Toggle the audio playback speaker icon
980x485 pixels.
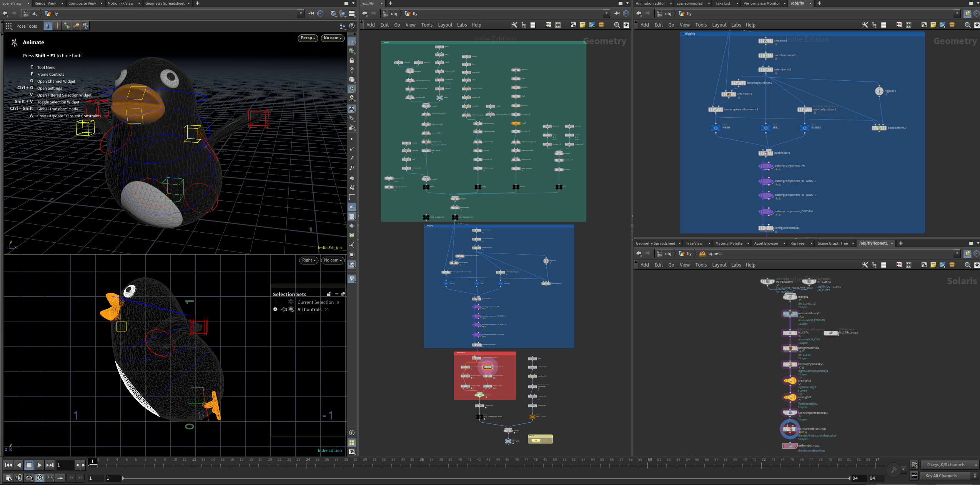pyautogui.click(x=19, y=478)
